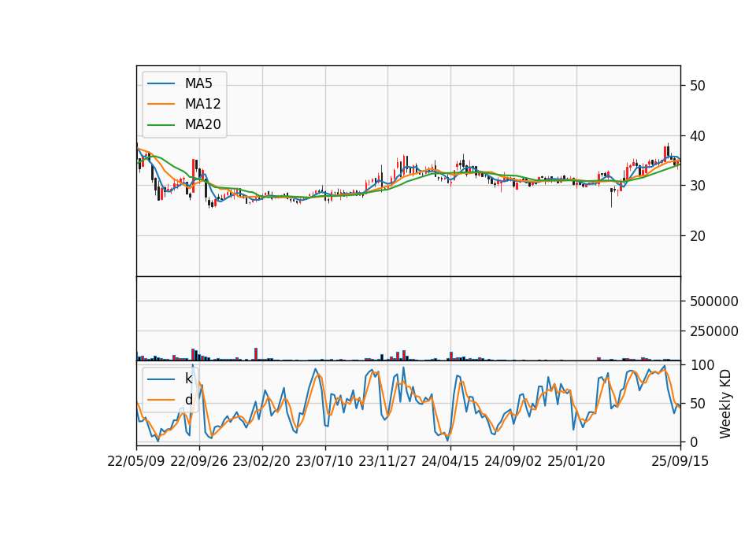Click the orange MA12 legend line sample
Screen dimensions: 756x543
point(161,104)
